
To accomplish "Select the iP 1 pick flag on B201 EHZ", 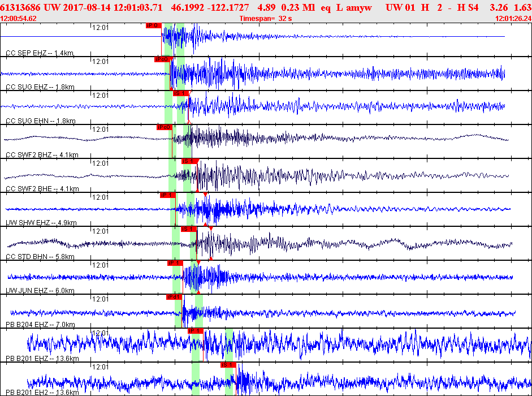I will (x=196, y=331).
